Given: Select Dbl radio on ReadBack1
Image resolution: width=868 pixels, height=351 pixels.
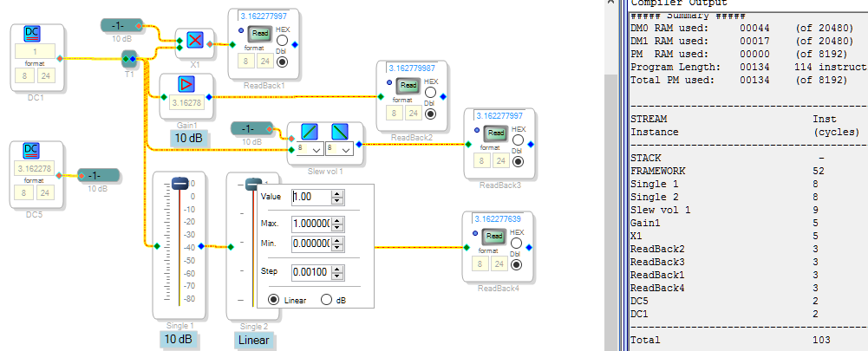Looking at the screenshot, I should (283, 61).
